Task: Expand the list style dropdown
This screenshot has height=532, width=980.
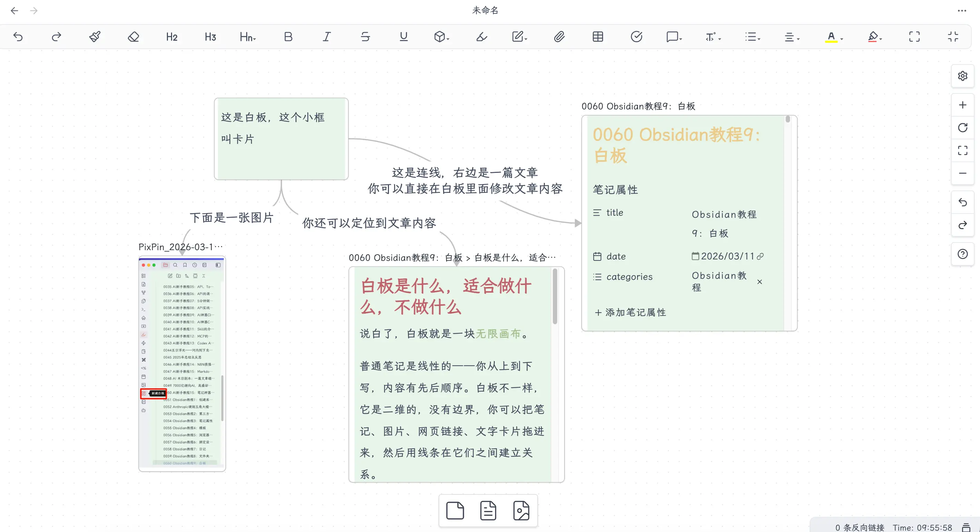Action: (752, 37)
